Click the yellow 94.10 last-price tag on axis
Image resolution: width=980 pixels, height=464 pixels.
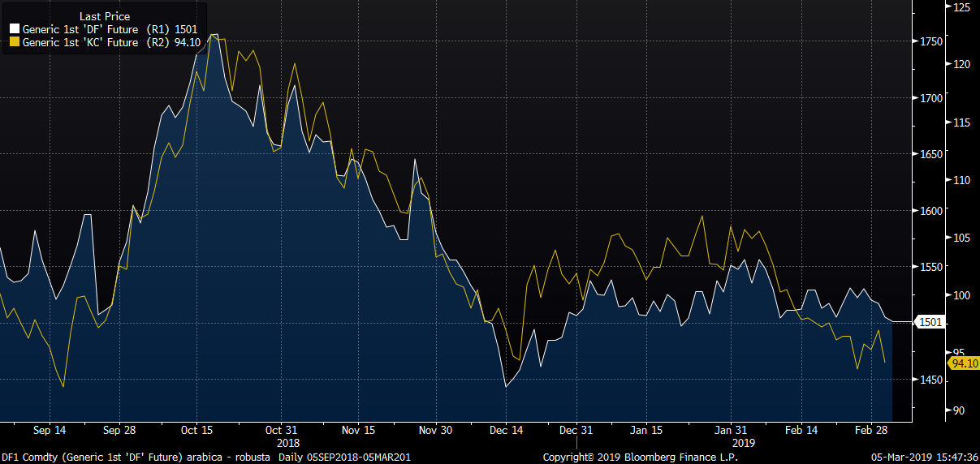point(963,363)
